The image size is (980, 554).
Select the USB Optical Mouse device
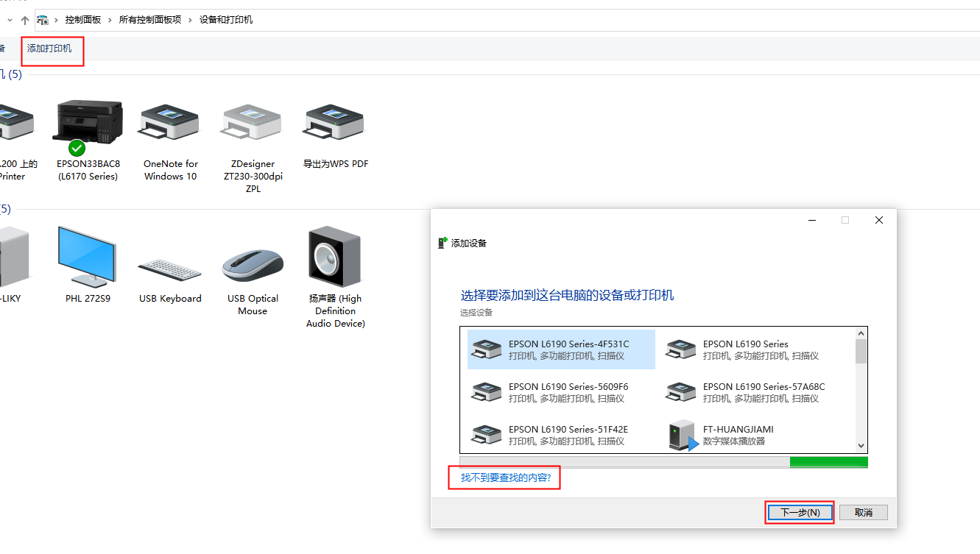(x=253, y=265)
